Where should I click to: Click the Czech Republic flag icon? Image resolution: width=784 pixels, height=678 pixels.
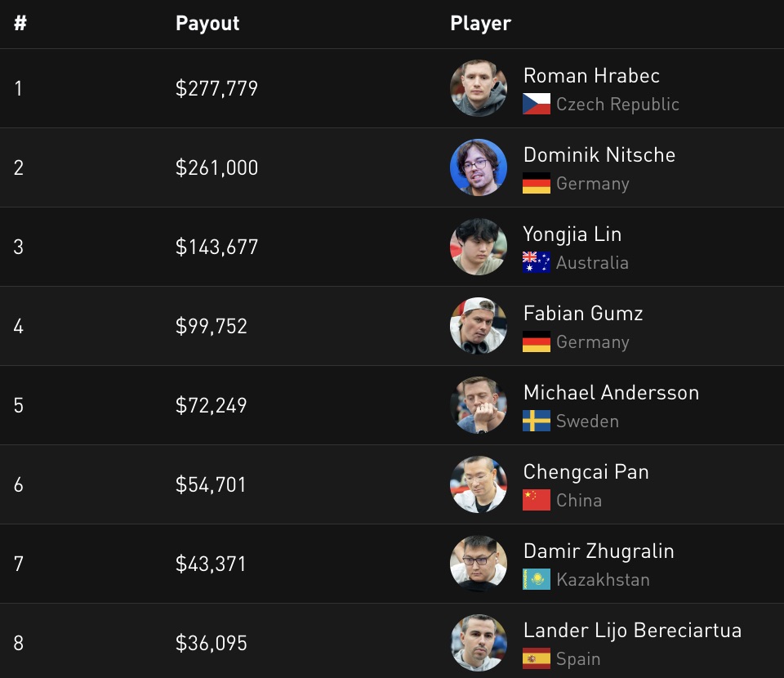pyautogui.click(x=537, y=105)
